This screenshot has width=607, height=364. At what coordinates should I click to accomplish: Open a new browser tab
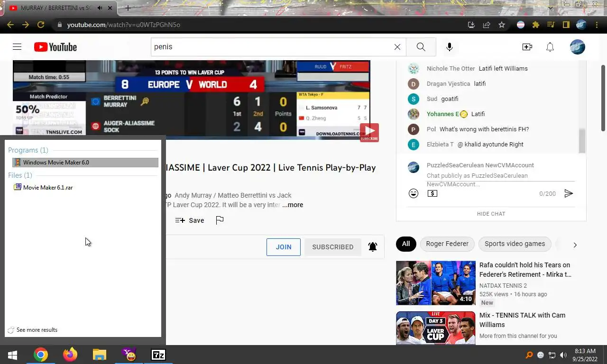click(128, 8)
